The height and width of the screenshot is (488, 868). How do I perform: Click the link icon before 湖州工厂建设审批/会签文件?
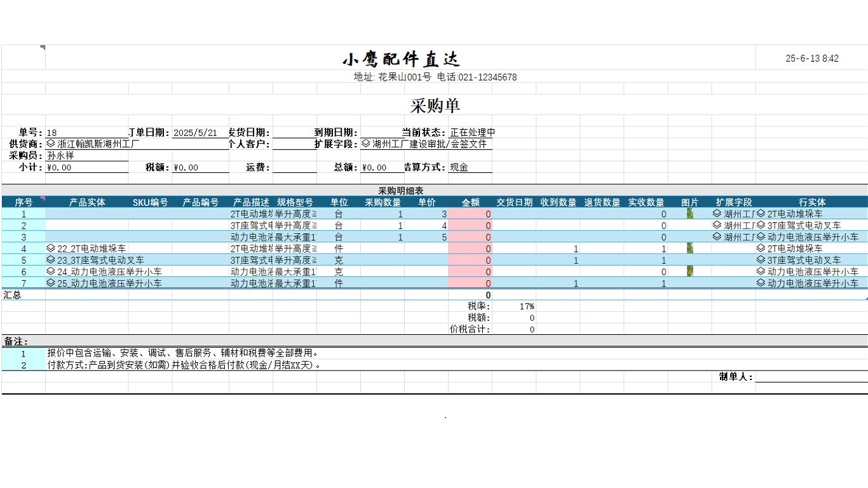tap(365, 144)
